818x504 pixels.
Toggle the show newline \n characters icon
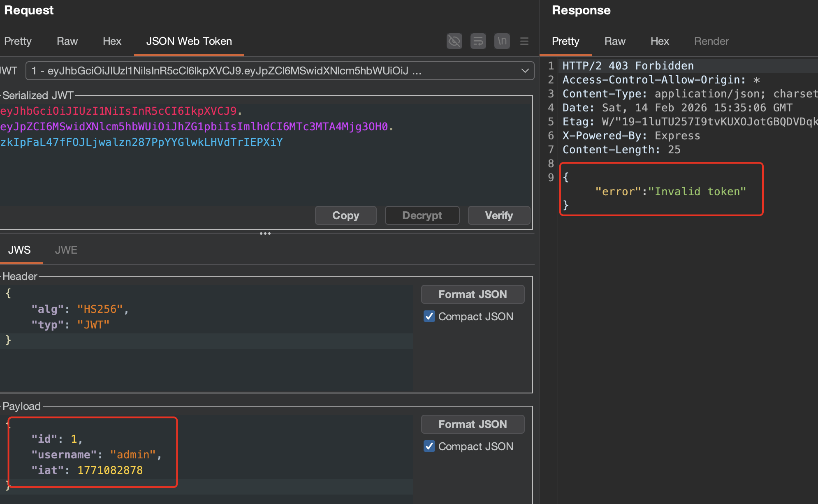pyautogui.click(x=502, y=41)
